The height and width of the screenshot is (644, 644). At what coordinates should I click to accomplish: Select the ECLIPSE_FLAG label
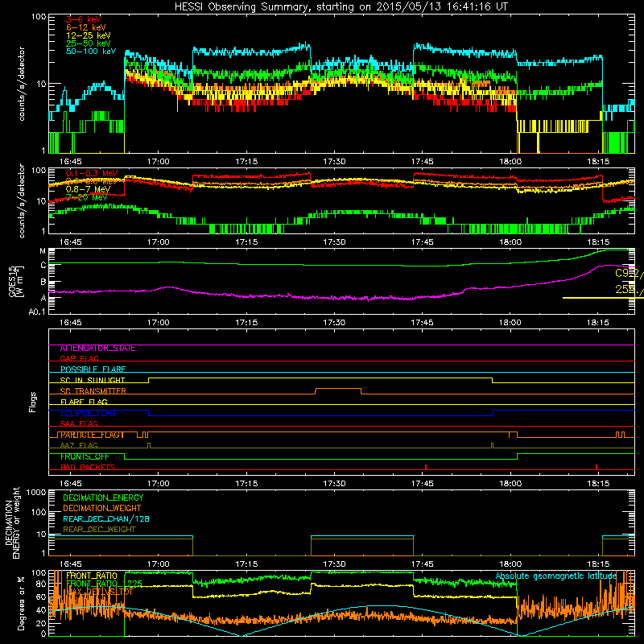pos(88,413)
